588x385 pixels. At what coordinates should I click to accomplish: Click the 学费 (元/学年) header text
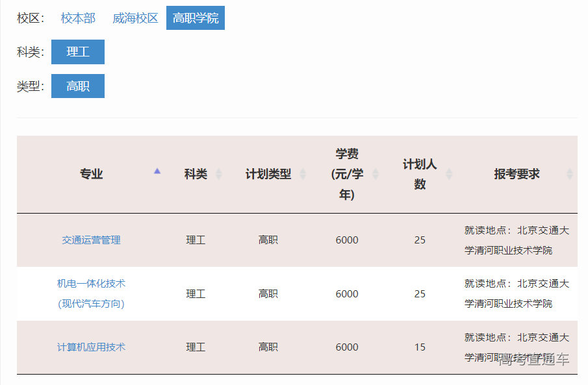(x=347, y=174)
